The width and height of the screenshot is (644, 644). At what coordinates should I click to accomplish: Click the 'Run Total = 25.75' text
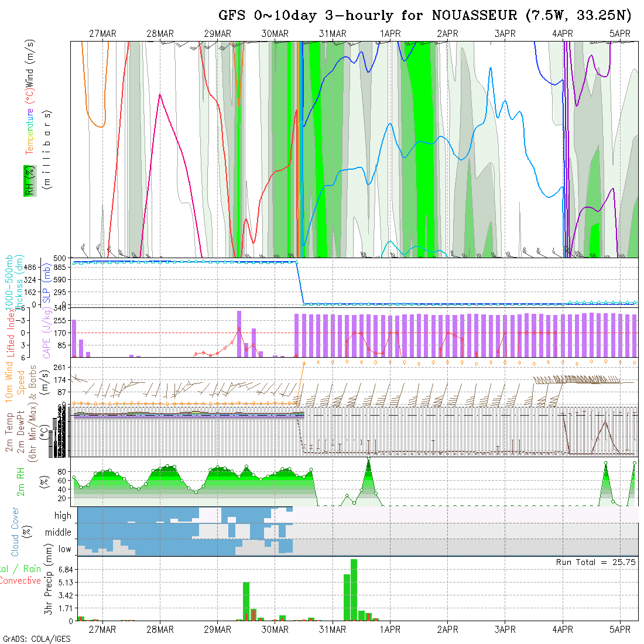(x=595, y=562)
